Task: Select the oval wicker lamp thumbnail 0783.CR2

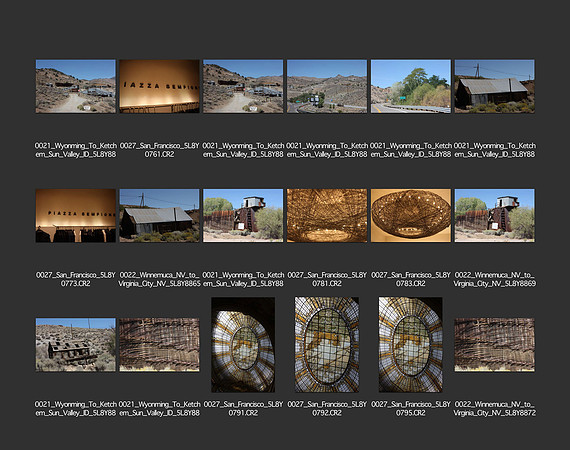Action: (x=411, y=216)
